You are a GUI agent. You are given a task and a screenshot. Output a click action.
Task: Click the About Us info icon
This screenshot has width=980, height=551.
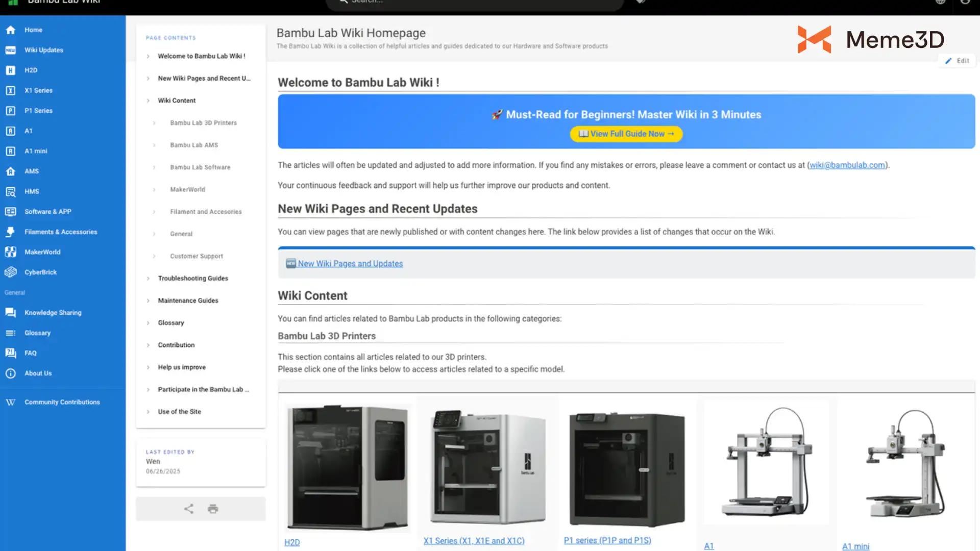coord(11,373)
